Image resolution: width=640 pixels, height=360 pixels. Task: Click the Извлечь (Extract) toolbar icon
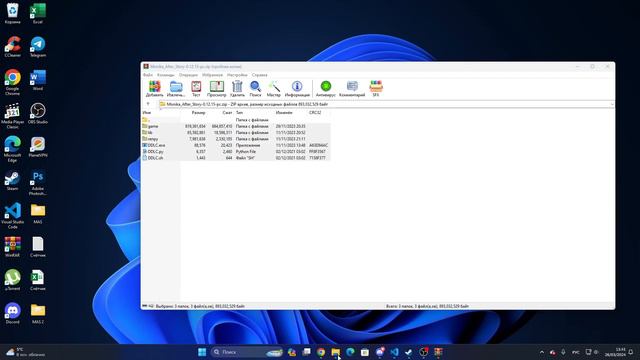point(176,89)
